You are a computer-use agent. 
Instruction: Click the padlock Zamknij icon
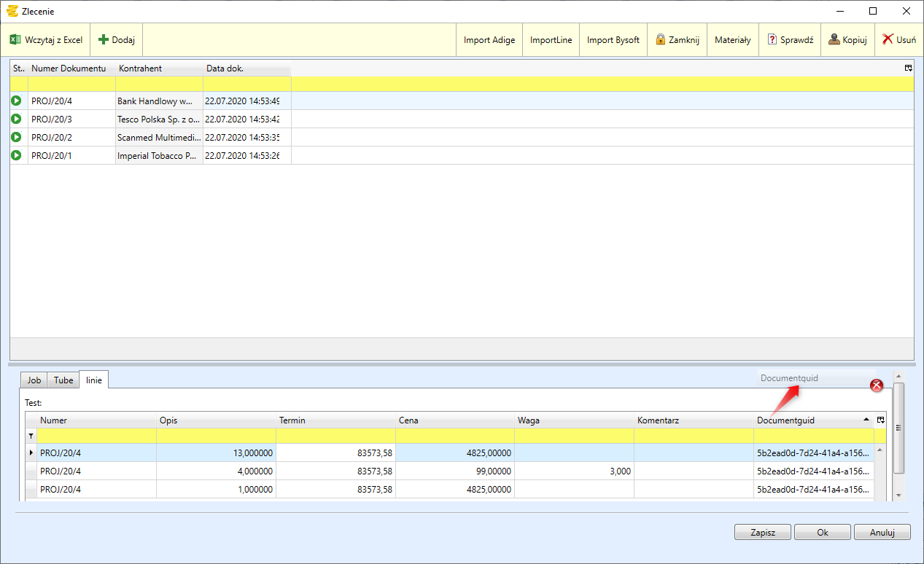point(660,39)
